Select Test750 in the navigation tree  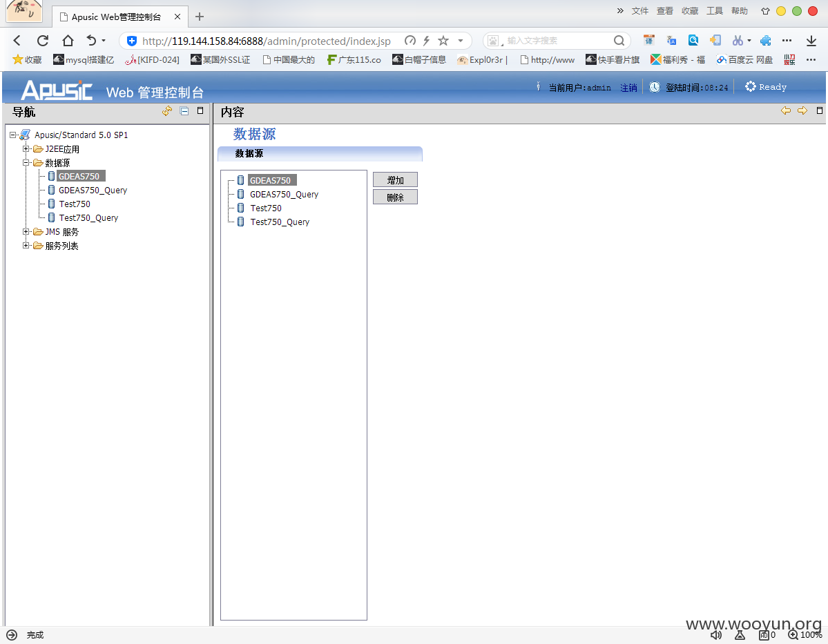pyautogui.click(x=75, y=204)
